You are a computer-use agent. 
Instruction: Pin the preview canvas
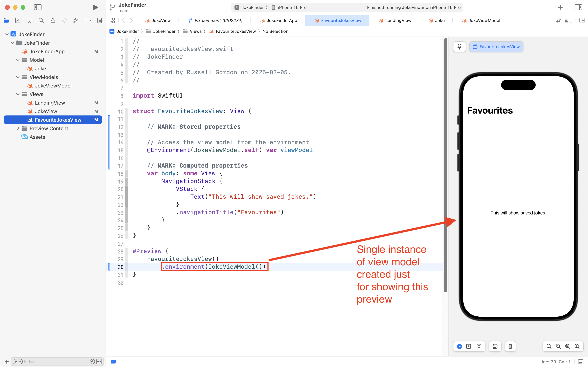point(459,47)
